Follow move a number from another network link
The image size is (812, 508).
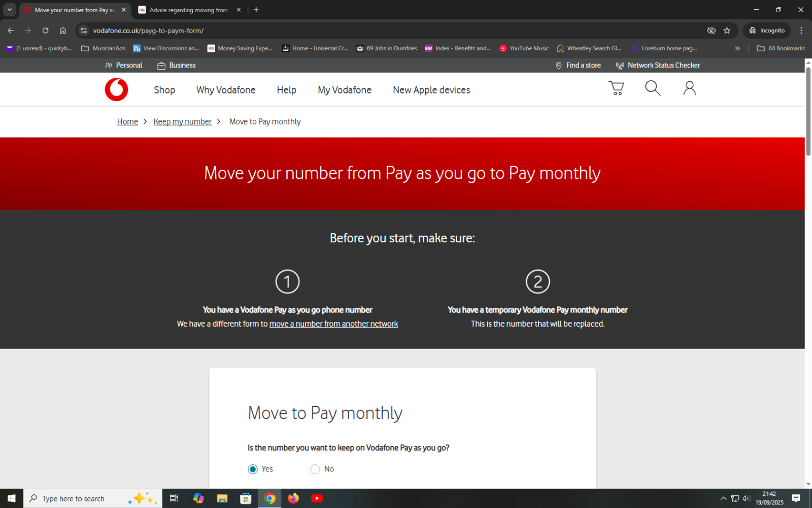(333, 324)
